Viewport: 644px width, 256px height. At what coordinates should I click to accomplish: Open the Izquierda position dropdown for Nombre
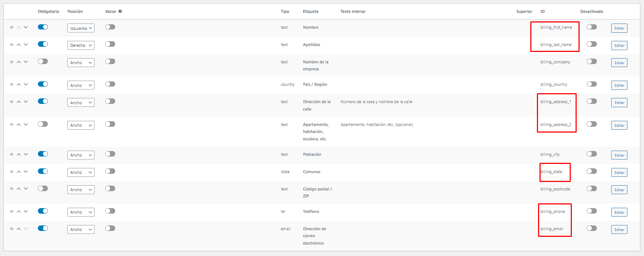(x=81, y=28)
